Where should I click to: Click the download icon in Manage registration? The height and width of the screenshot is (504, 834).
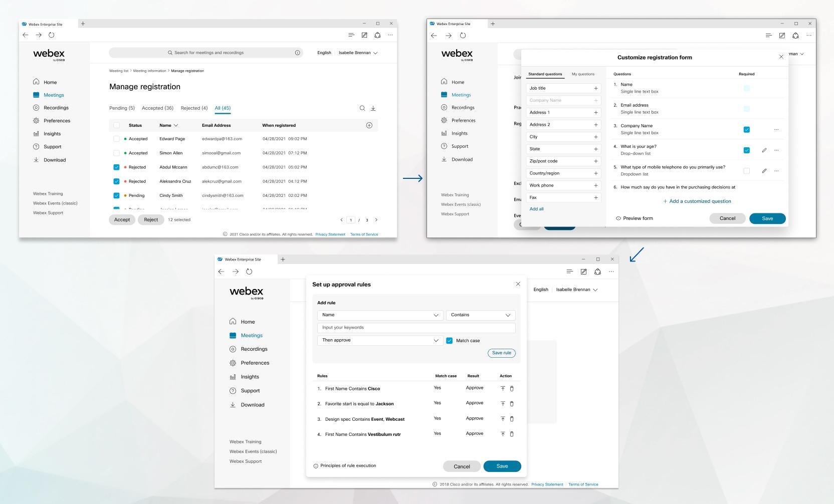[373, 108]
